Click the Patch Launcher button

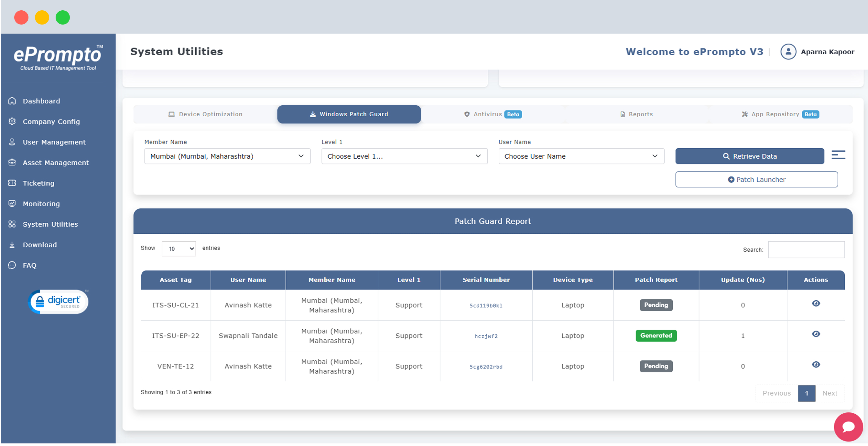point(756,180)
